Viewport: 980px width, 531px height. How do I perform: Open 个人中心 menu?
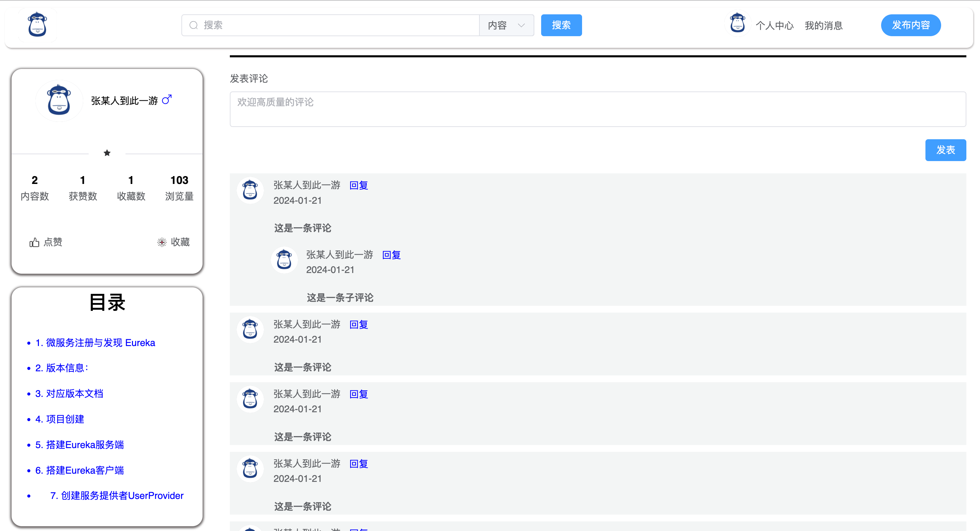click(x=774, y=26)
